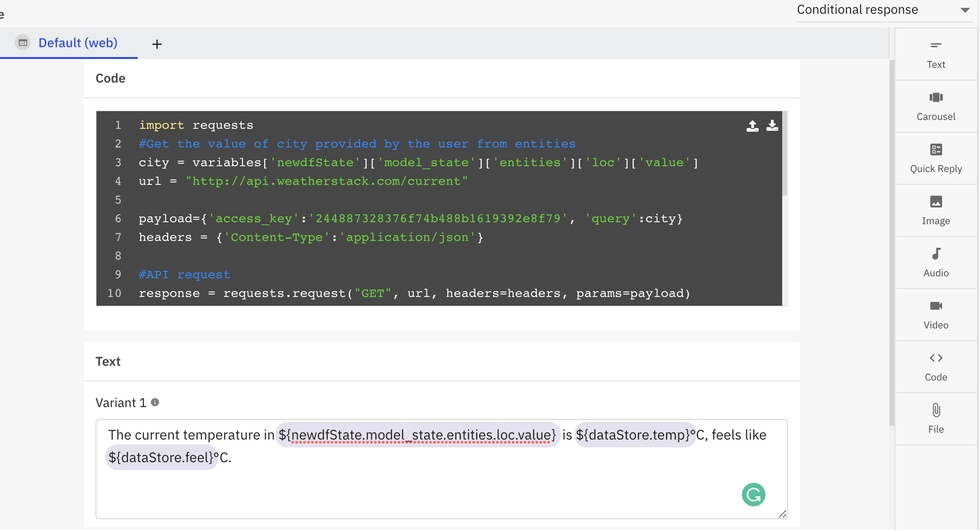Click line 3 city variables assignment
The image size is (980, 530).
pos(418,162)
